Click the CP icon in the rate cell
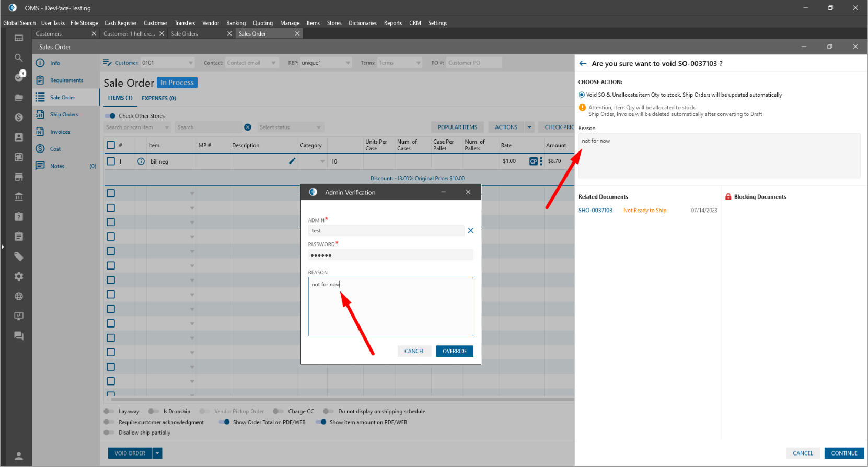Image resolution: width=868 pixels, height=467 pixels. click(533, 161)
